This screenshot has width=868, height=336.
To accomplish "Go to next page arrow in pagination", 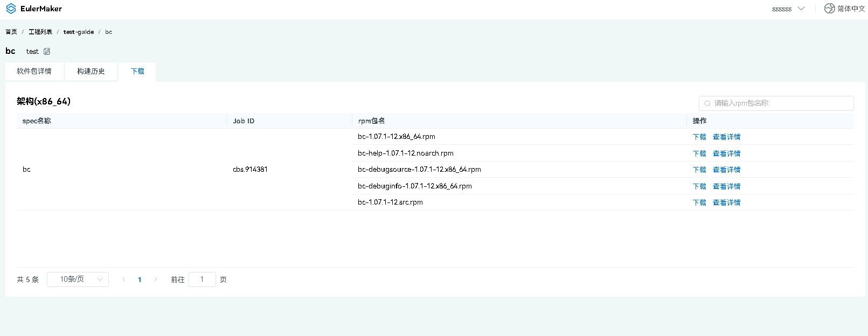I will tap(156, 279).
